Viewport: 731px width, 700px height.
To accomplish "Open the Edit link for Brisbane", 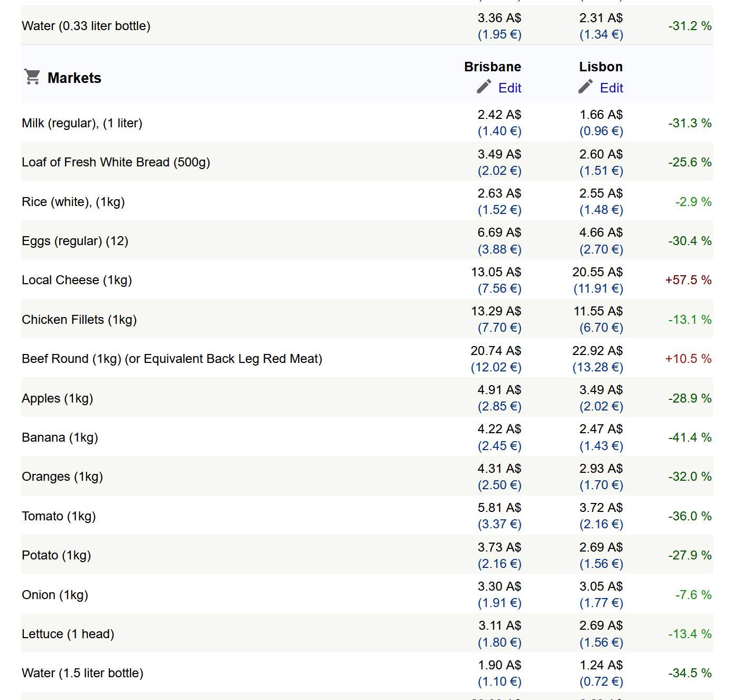I will pyautogui.click(x=510, y=88).
